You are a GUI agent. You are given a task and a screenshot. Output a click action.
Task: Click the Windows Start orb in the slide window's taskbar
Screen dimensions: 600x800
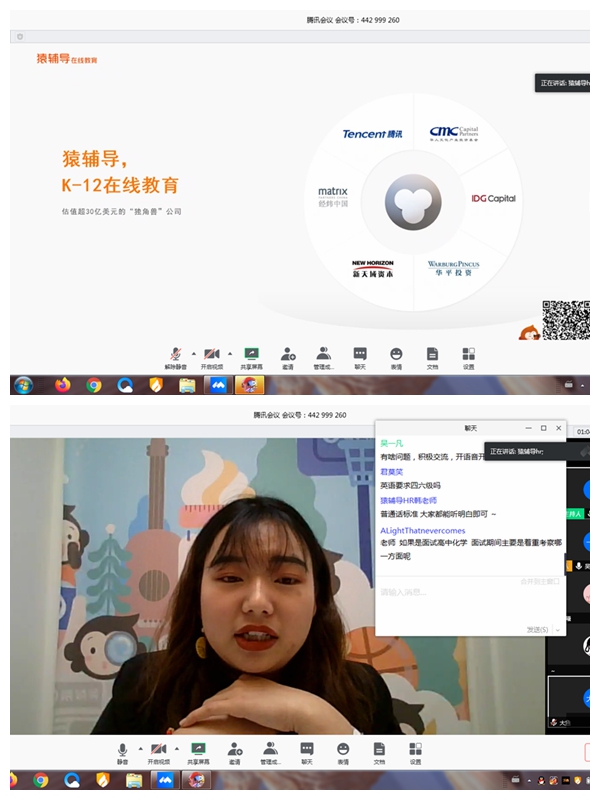tap(23, 385)
